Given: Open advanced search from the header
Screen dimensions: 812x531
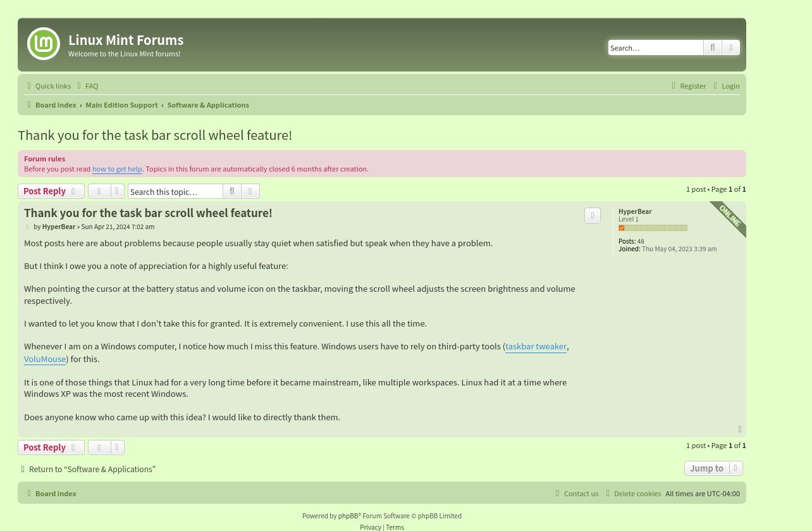Looking at the screenshot, I should pos(731,47).
